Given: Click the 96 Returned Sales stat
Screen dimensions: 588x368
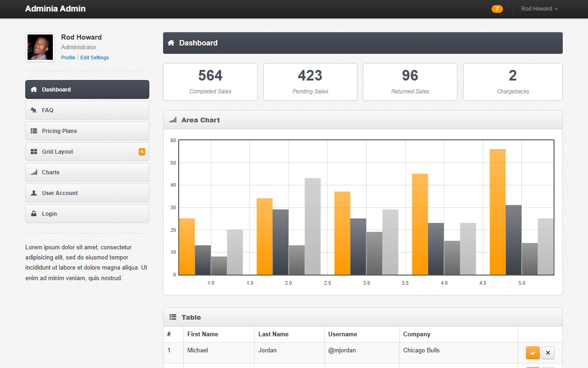Looking at the screenshot, I should pyautogui.click(x=410, y=82).
